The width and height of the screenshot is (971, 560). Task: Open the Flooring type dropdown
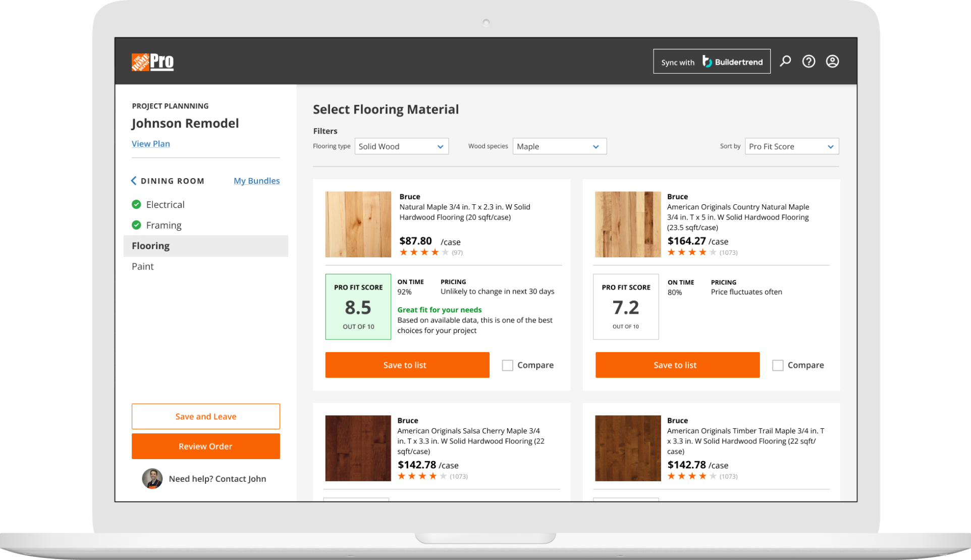[401, 146]
